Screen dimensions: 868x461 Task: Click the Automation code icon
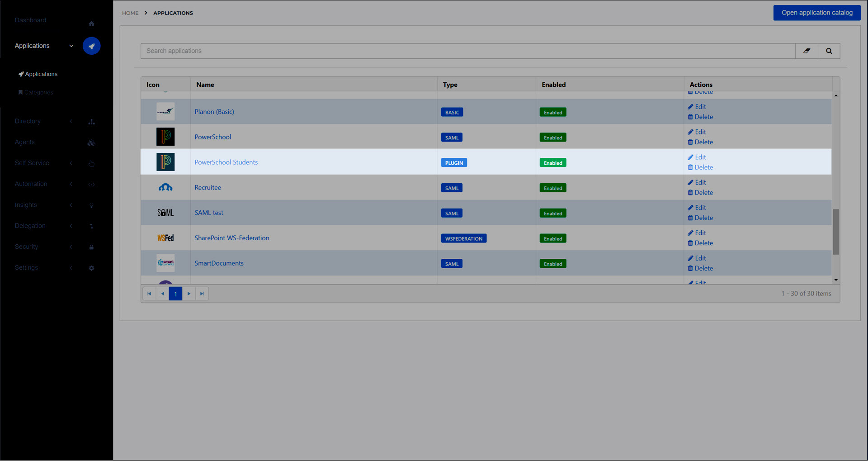[91, 185]
